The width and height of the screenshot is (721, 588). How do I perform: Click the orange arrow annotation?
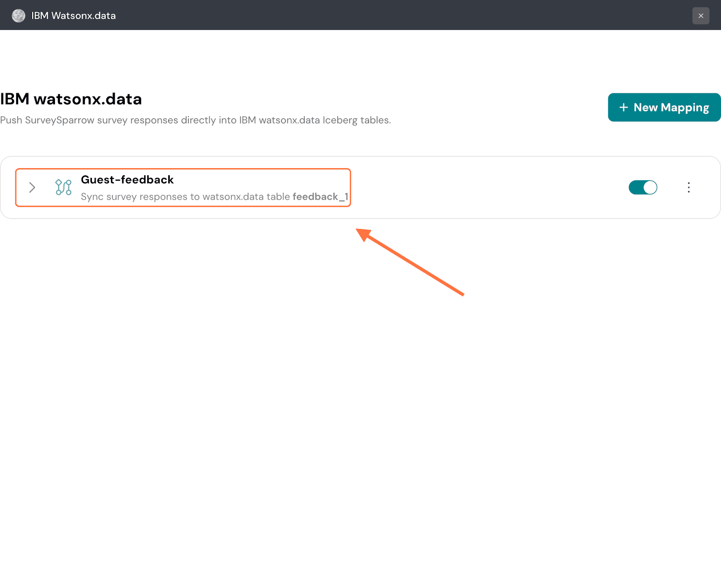pos(410,262)
